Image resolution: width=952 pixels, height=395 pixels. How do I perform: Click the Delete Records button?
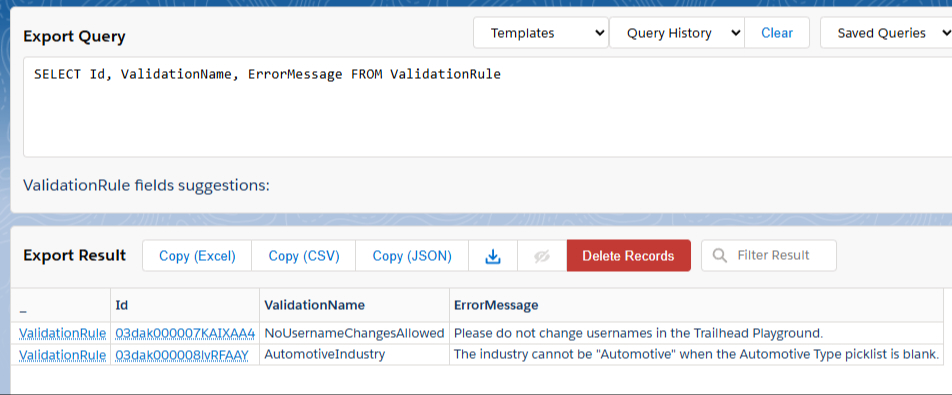point(628,255)
